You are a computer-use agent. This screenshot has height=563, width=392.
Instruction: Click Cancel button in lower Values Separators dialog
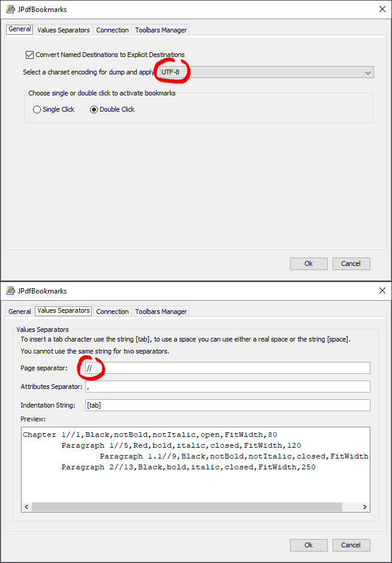pos(351,545)
